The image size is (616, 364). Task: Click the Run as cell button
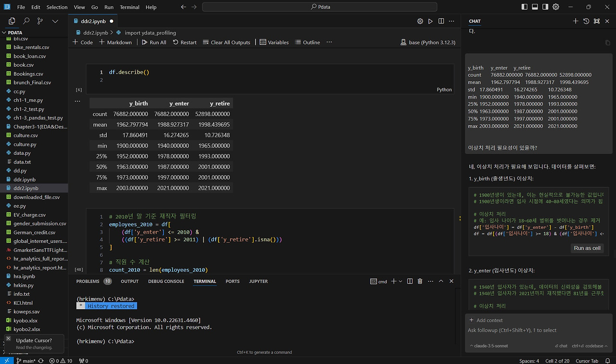click(x=587, y=248)
